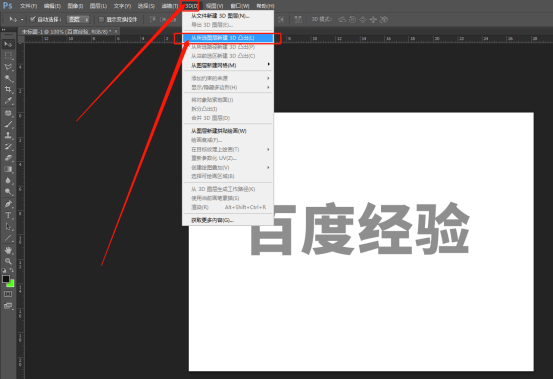Open the 文件(F) menu
This screenshot has width=553, height=379.
tap(29, 6)
